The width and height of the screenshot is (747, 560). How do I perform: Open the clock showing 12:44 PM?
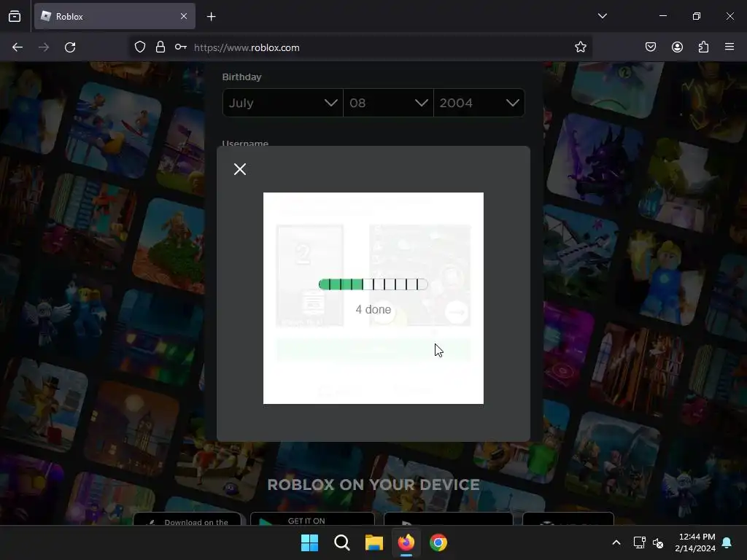695,542
